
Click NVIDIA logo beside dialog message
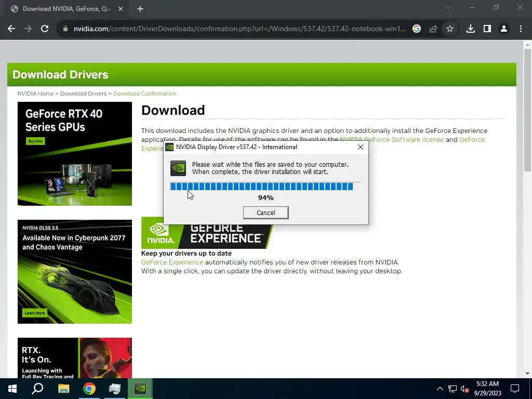point(178,168)
